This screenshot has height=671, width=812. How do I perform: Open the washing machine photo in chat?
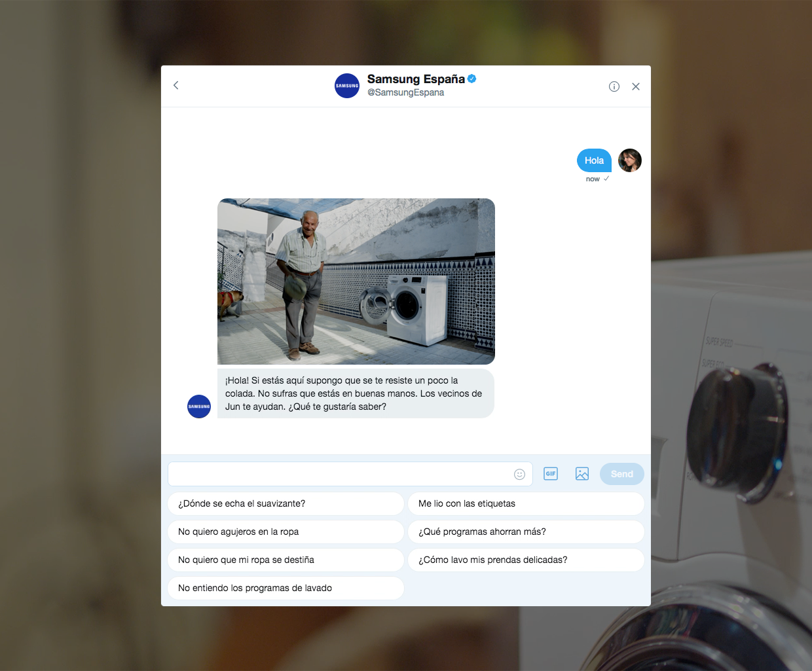(356, 281)
